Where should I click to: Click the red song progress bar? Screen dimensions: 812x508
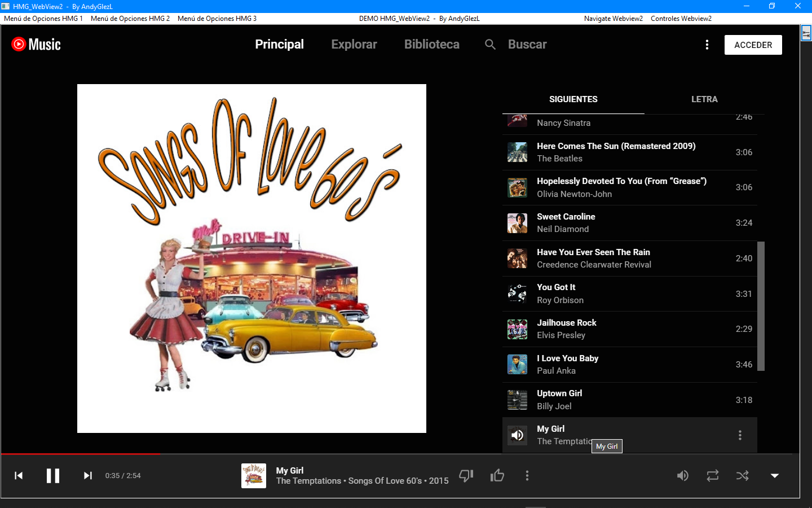pyautogui.click(x=80, y=454)
